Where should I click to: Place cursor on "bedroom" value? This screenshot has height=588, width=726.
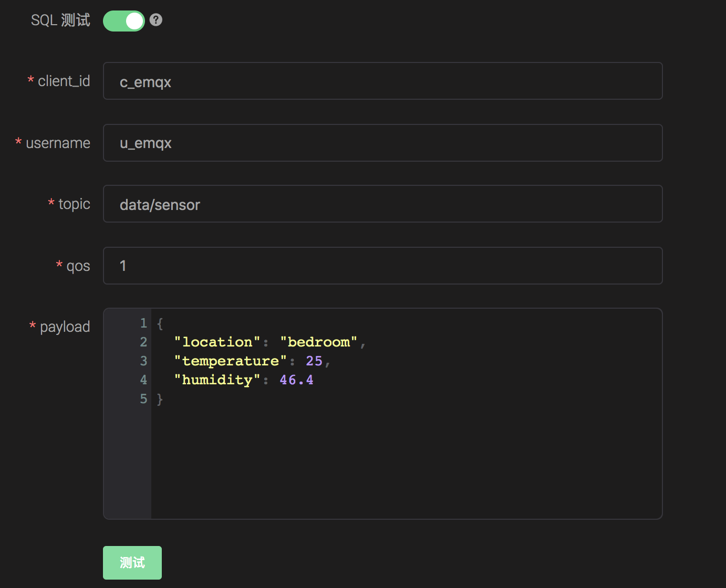coord(318,342)
